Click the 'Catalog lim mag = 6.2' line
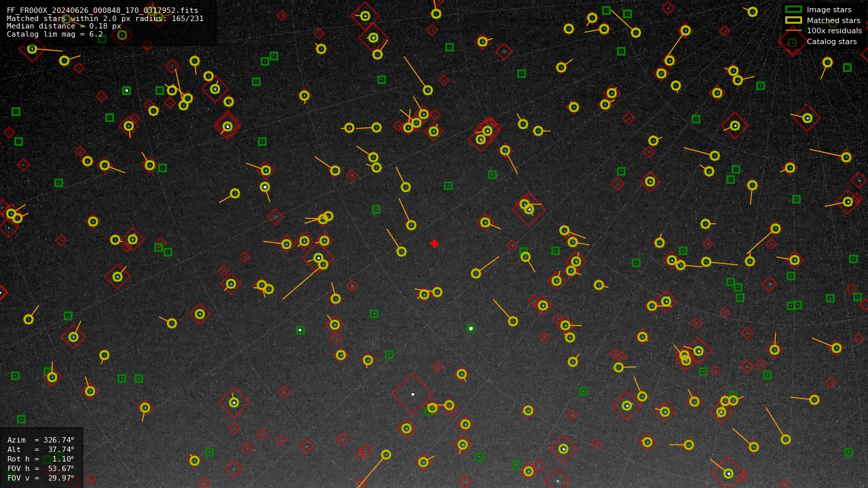This screenshot has width=868, height=488. coord(55,34)
